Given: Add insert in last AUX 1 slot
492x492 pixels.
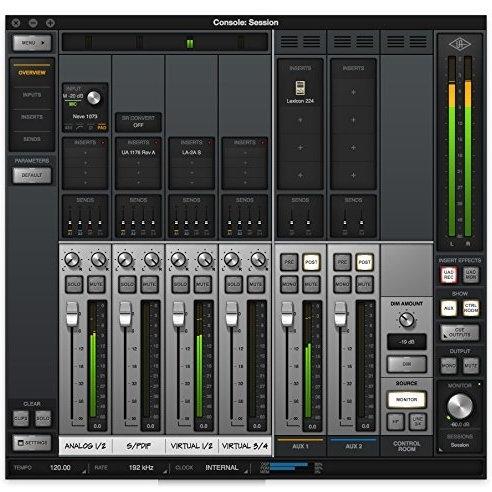Looking at the screenshot, I should click(x=300, y=175).
